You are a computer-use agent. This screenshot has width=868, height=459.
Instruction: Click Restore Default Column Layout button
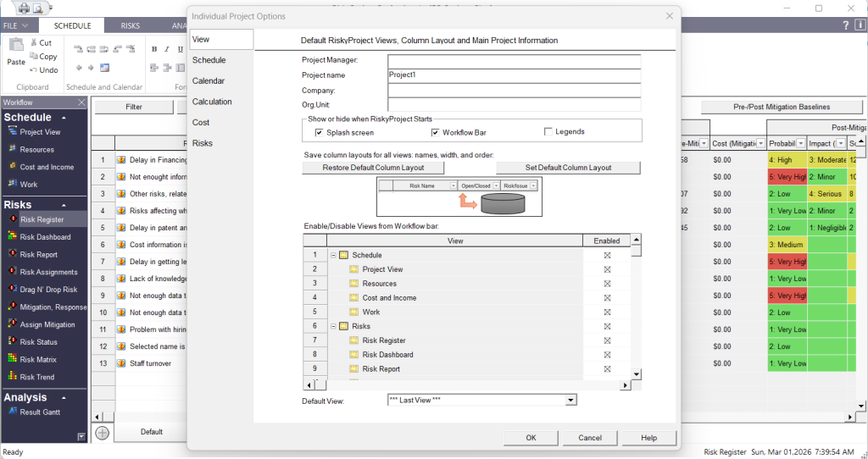[x=374, y=168]
